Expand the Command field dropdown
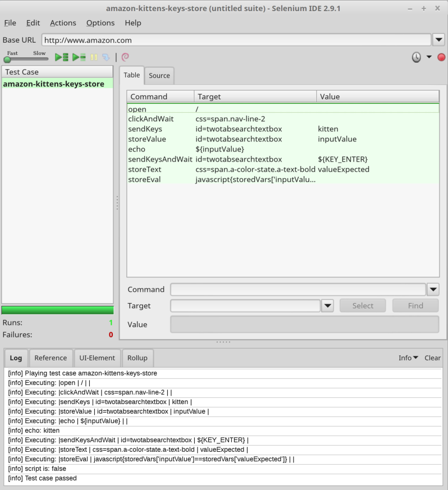448x490 pixels. tap(433, 290)
